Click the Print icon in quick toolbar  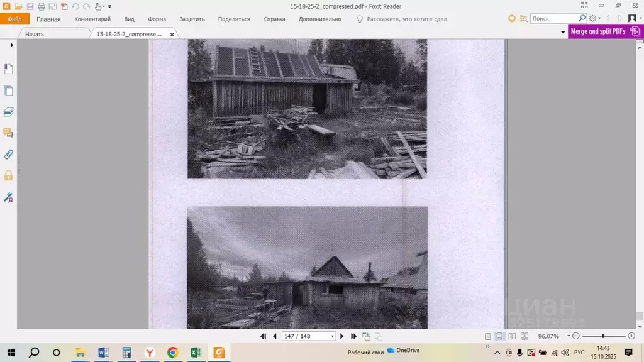[x=42, y=6]
